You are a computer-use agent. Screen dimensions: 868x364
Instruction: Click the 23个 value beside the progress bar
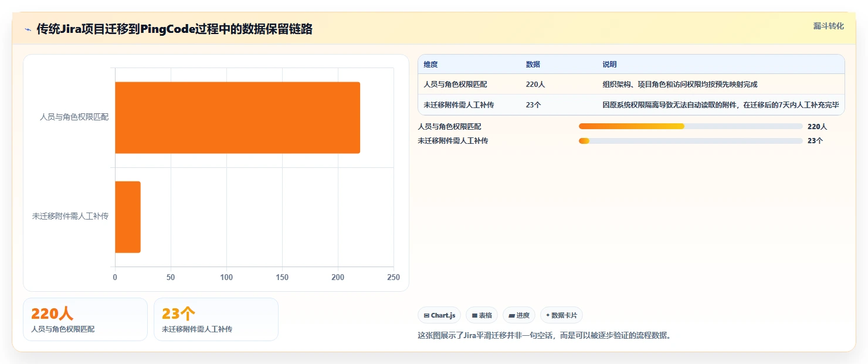[x=815, y=141]
